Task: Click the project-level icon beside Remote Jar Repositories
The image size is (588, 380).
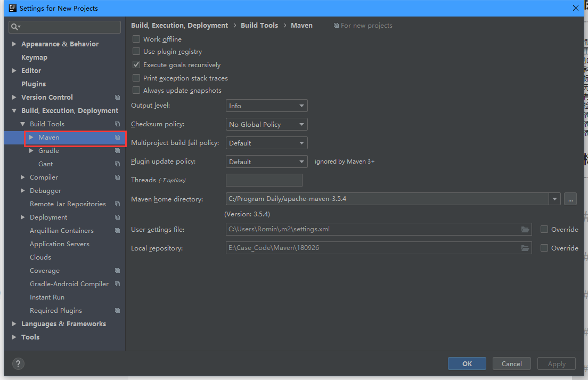Action: point(117,204)
